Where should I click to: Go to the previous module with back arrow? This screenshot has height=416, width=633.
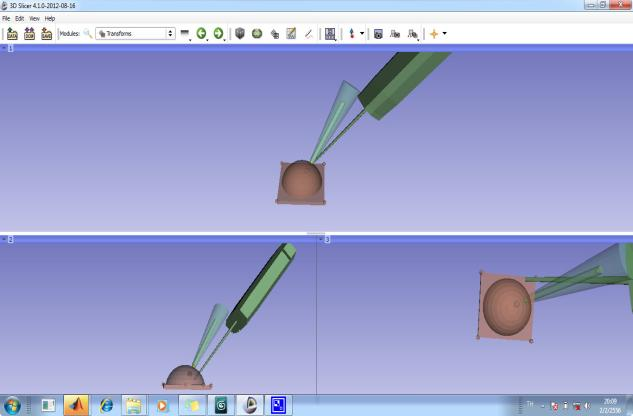pyautogui.click(x=201, y=33)
